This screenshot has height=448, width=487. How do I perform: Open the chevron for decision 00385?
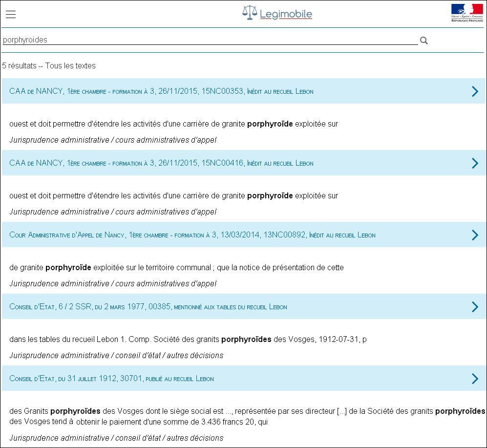point(474,307)
